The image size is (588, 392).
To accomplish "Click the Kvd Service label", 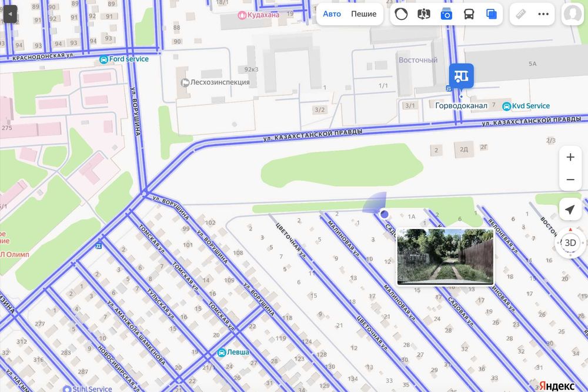I will [530, 106].
